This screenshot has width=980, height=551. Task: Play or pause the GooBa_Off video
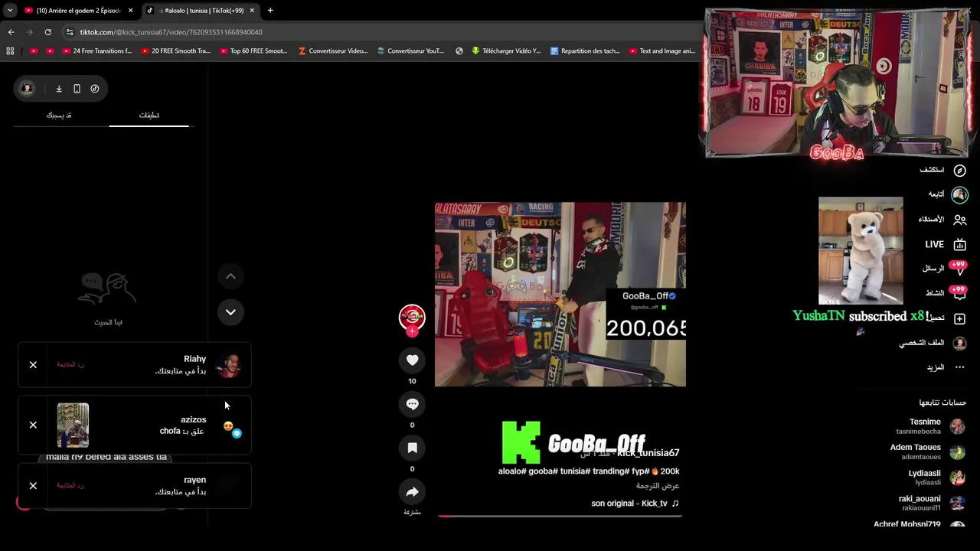pyautogui.click(x=560, y=295)
